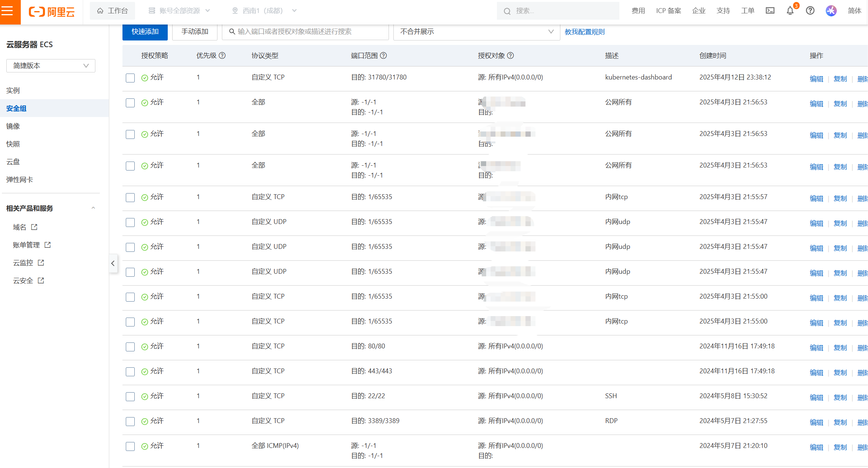Click the priority column help icon

[222, 56]
